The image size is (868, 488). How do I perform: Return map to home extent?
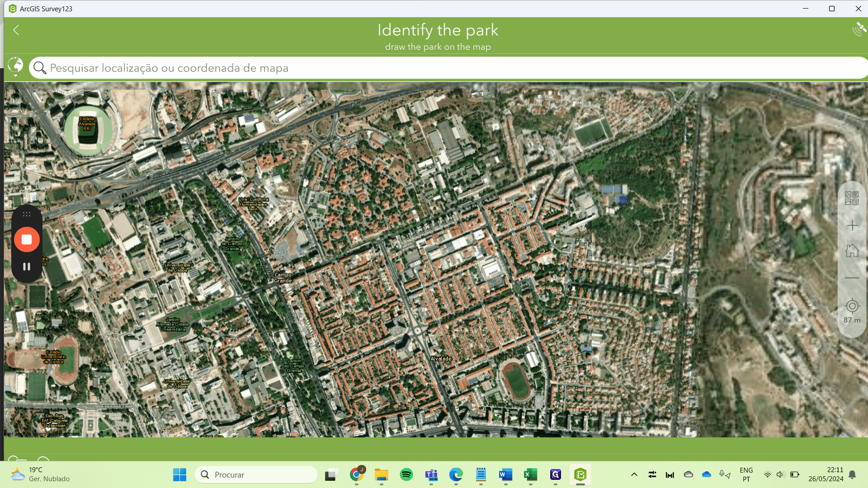click(x=852, y=251)
